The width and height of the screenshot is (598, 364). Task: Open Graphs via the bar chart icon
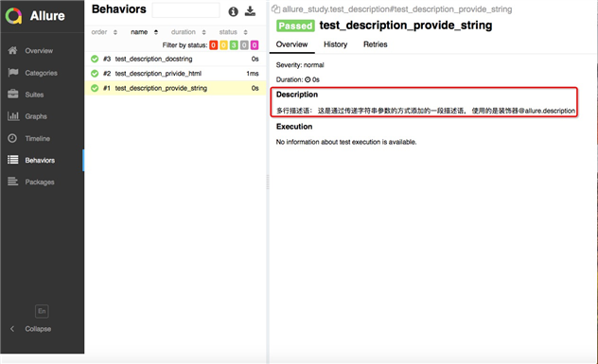pyautogui.click(x=13, y=116)
